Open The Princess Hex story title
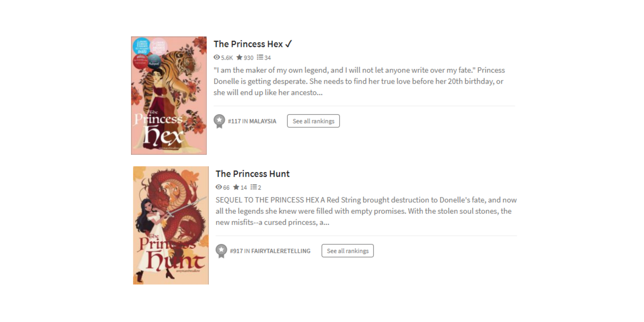644x322 pixels. 248,44
